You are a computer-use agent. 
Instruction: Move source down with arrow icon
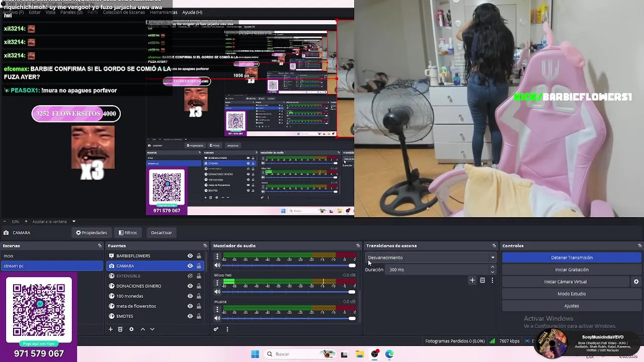pyautogui.click(x=152, y=329)
